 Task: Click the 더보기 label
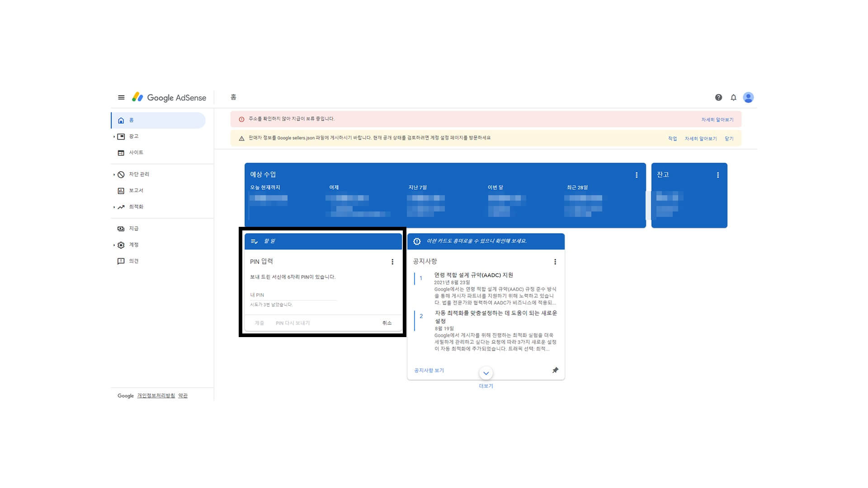[486, 386]
